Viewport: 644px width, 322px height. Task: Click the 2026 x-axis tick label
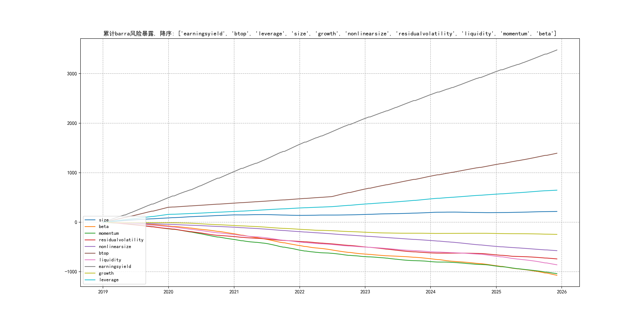[562, 292]
